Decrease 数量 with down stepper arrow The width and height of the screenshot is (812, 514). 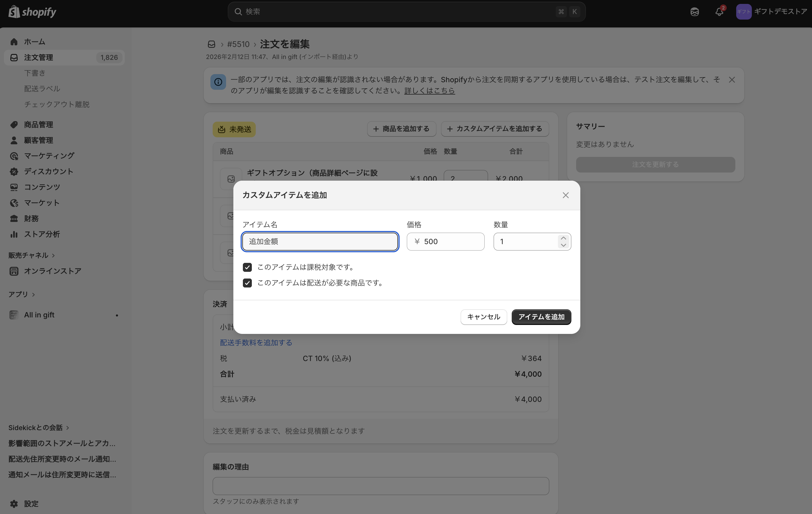click(x=563, y=245)
